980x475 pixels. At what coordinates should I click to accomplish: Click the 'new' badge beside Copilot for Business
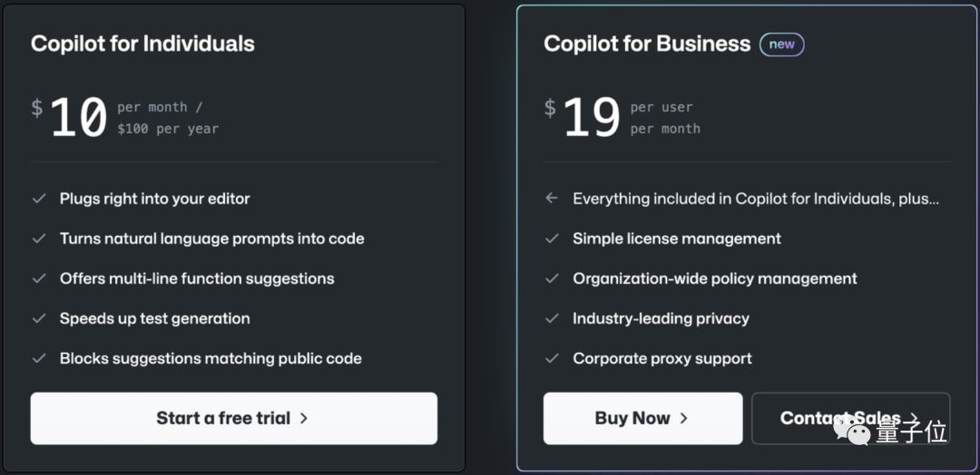point(781,44)
